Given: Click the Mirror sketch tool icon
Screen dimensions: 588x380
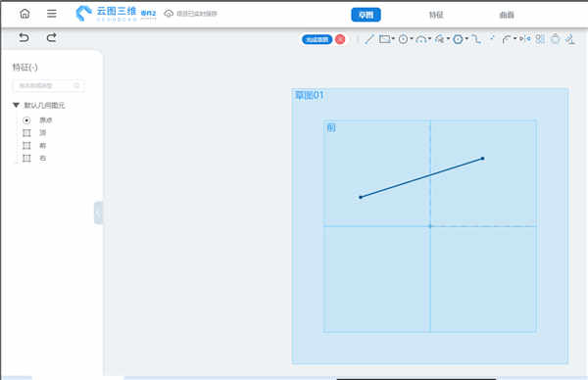Looking at the screenshot, I should pos(525,39).
